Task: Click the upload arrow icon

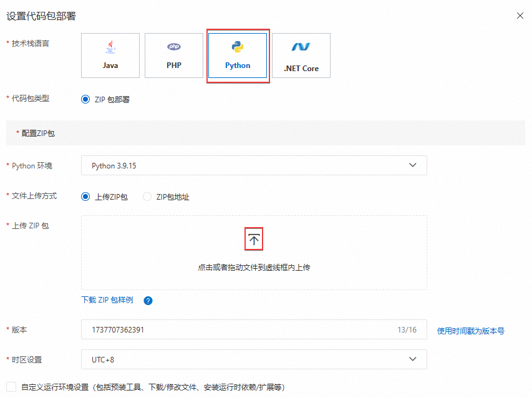Action: tap(253, 238)
